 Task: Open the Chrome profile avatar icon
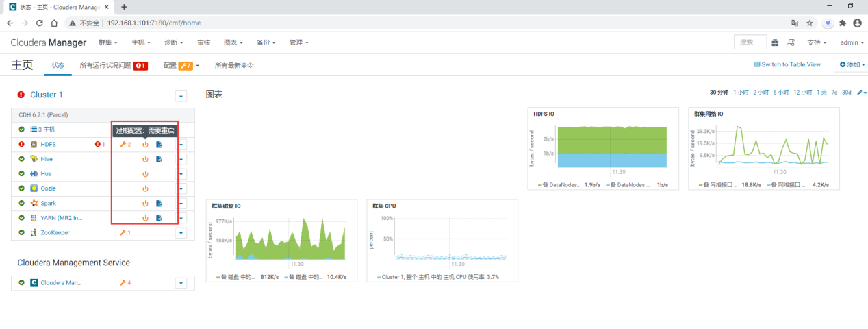tap(857, 23)
